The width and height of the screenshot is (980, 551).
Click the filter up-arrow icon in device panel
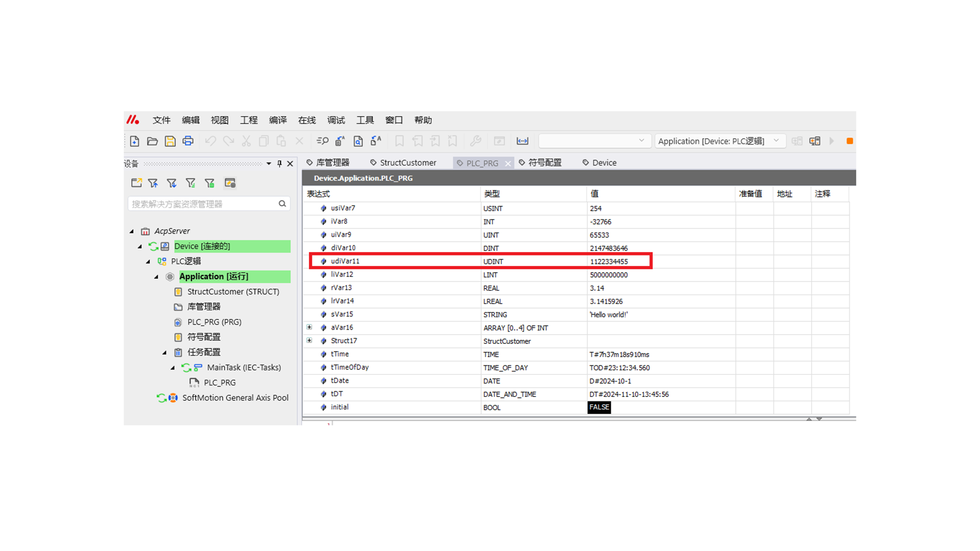[x=153, y=183]
